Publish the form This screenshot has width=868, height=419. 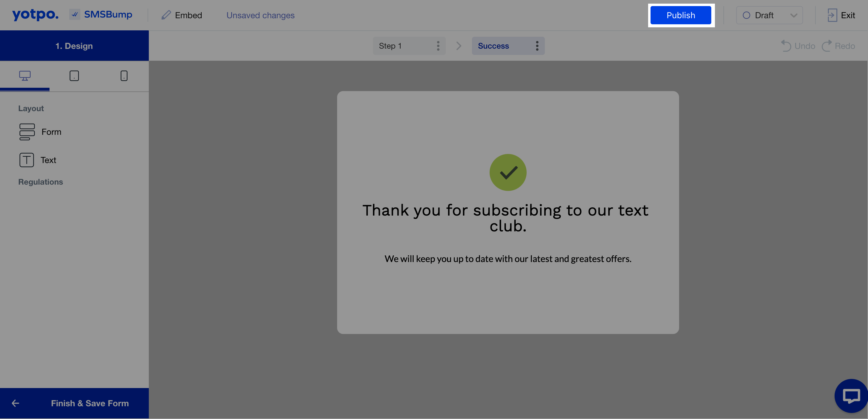point(681,15)
